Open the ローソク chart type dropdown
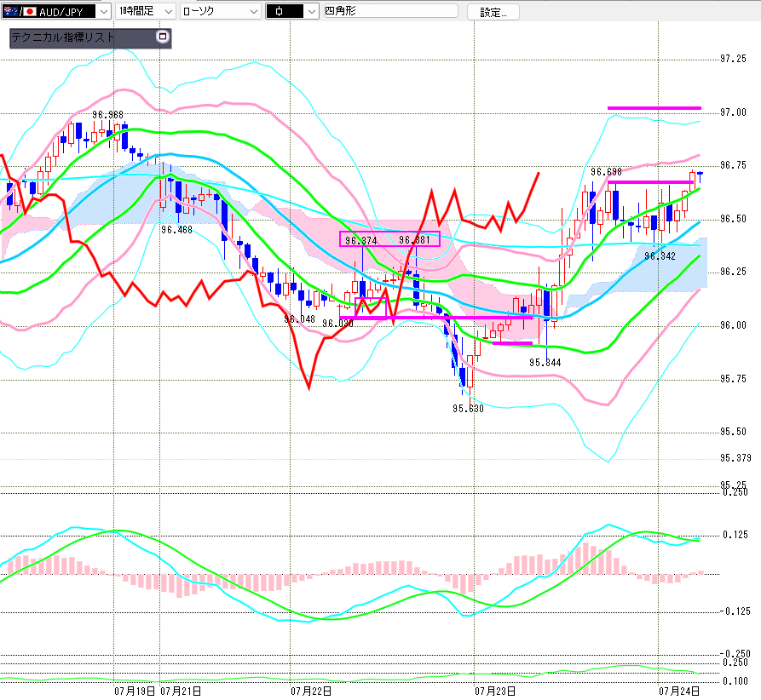Image resolution: width=761 pixels, height=700 pixels. (x=221, y=11)
